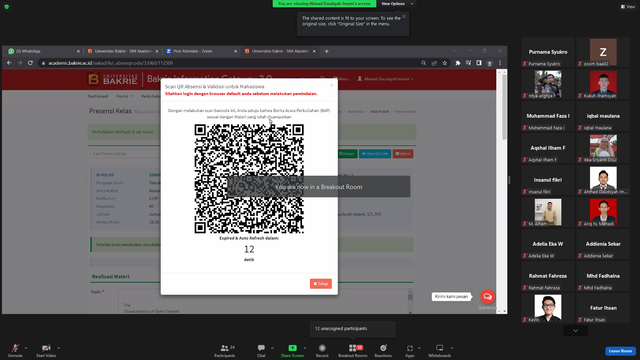The height and width of the screenshot is (360, 640).
Task: Expand options arrow beside Whiteboards
Action: coord(452,348)
